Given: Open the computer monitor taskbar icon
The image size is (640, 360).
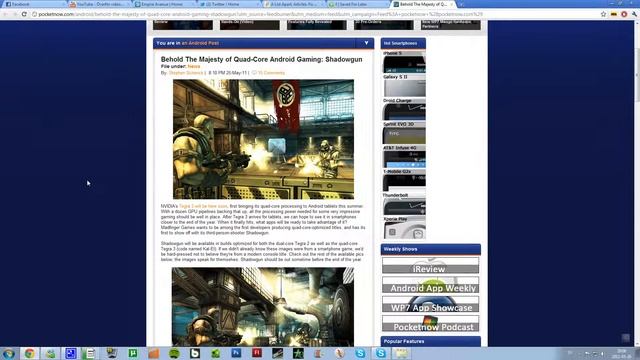Looking at the screenshot, I should [112, 353].
